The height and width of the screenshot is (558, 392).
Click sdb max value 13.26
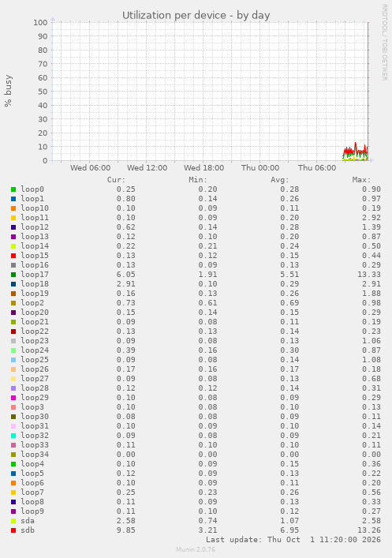[369, 530]
